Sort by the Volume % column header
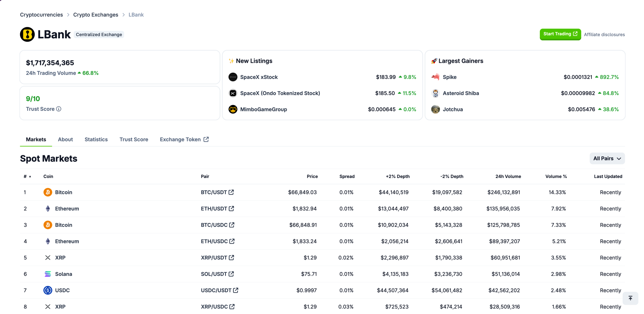 556,176
